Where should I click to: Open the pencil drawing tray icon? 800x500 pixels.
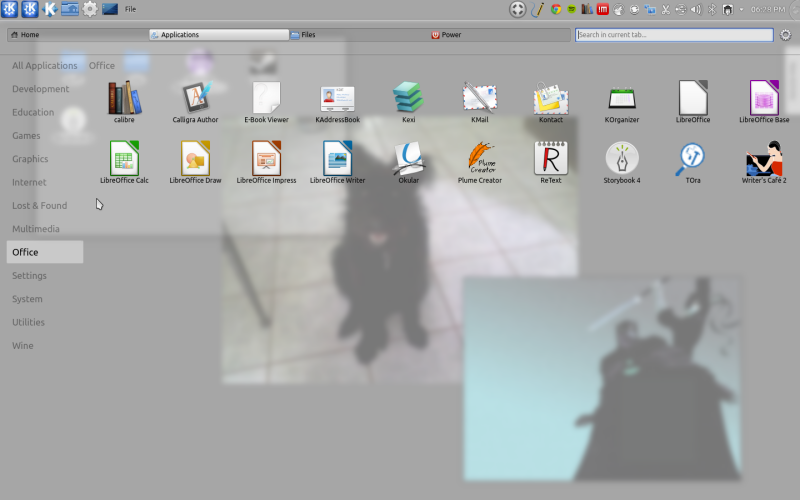537,9
